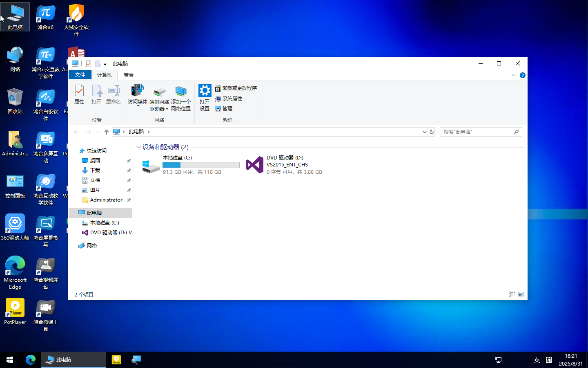Toggle pin state of the 下载 quick access entry
Screen dimensions: 588x368
[x=129, y=170]
